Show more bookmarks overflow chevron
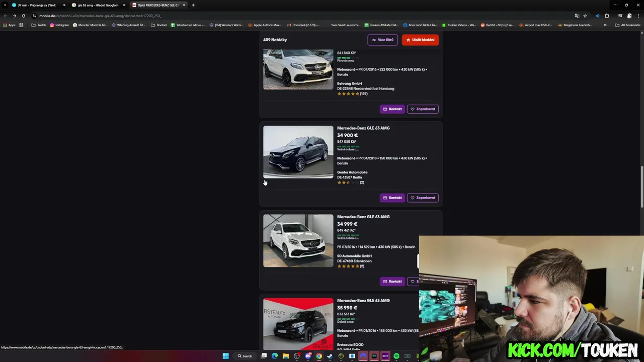Screen dimensions: 644x362 tap(605, 25)
